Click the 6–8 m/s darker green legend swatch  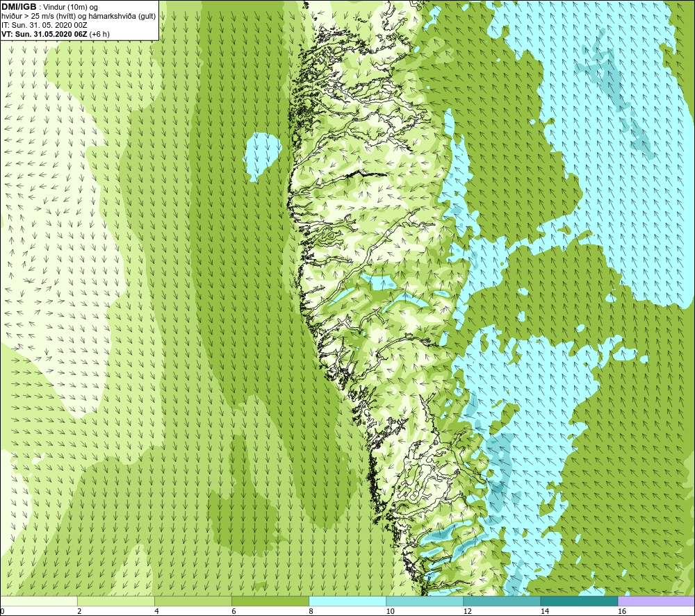tap(270, 601)
